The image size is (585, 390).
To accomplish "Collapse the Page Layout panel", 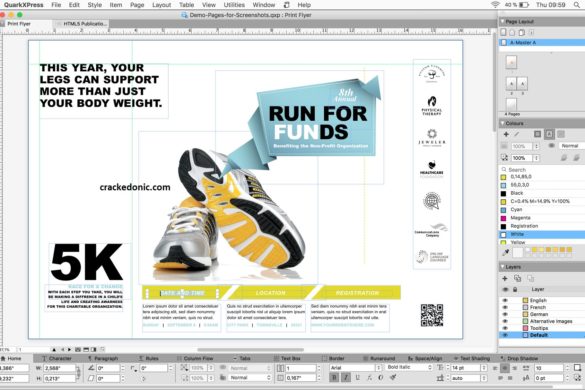I will 502,22.
